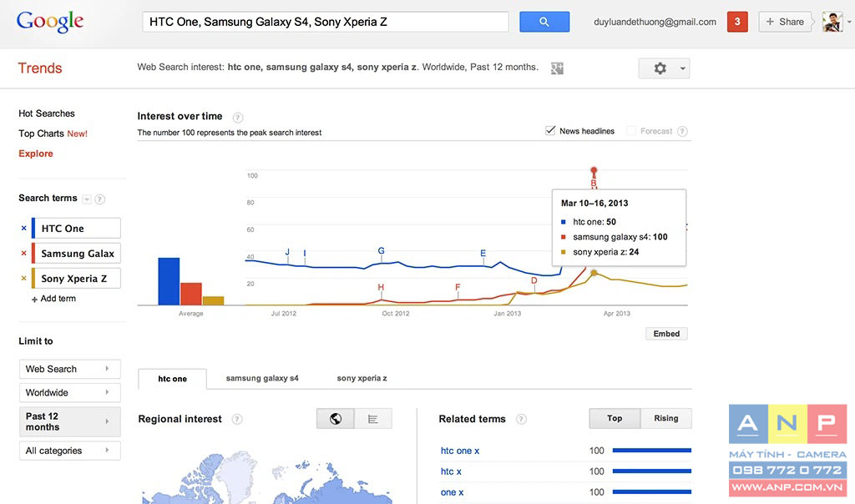Image resolution: width=855 pixels, height=504 pixels.
Task: Open the Worldwide region dropdown
Action: (x=69, y=392)
